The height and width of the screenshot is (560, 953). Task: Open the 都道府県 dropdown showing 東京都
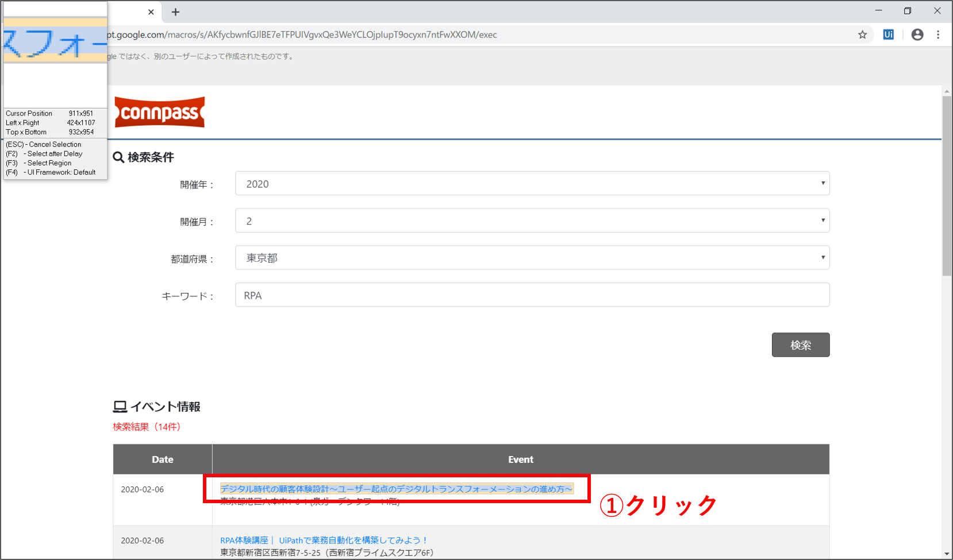point(532,258)
